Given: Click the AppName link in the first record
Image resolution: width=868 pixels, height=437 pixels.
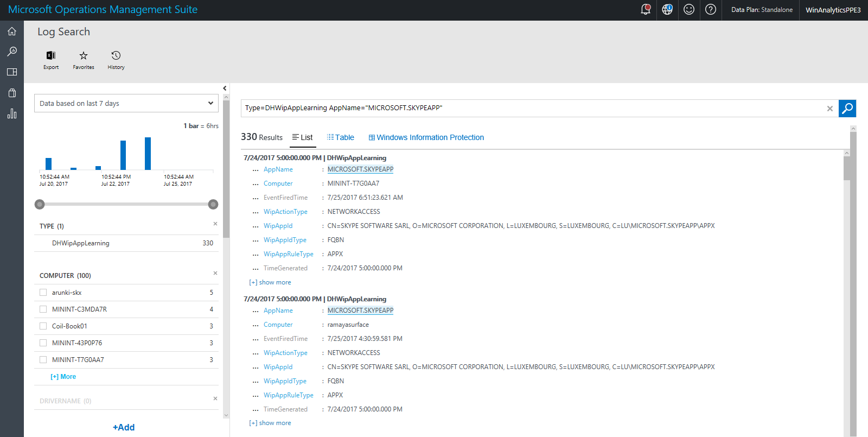Looking at the screenshot, I should (x=278, y=169).
